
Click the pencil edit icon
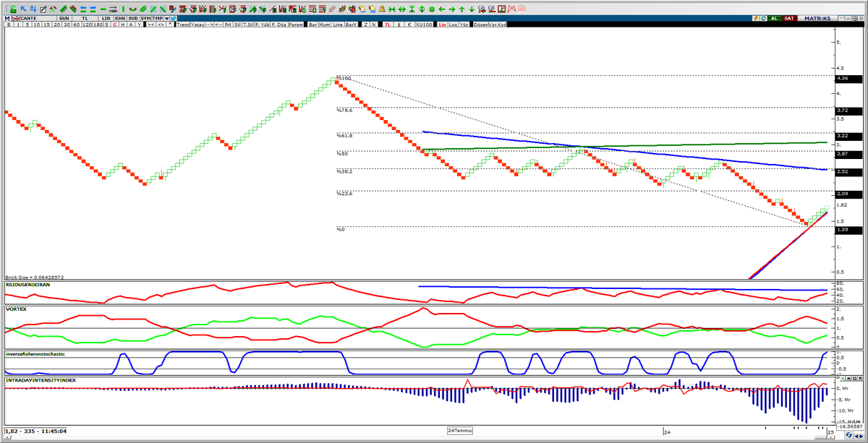coord(43,9)
